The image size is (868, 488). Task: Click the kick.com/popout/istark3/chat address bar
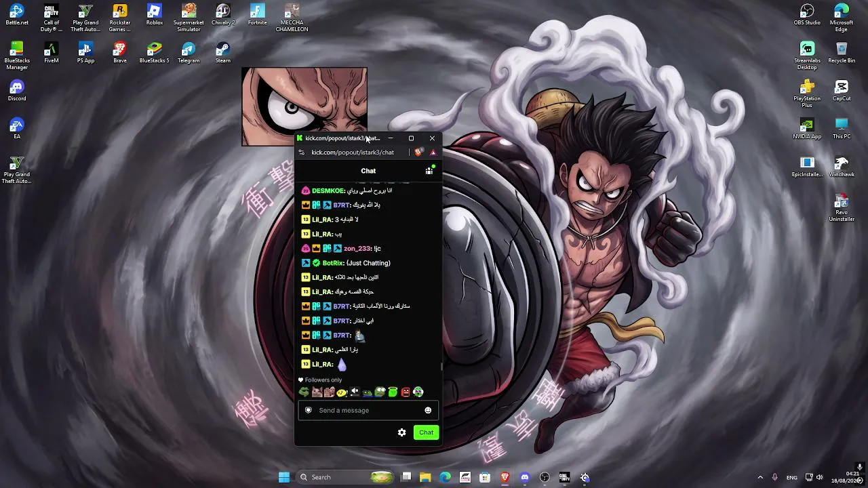[x=353, y=152]
